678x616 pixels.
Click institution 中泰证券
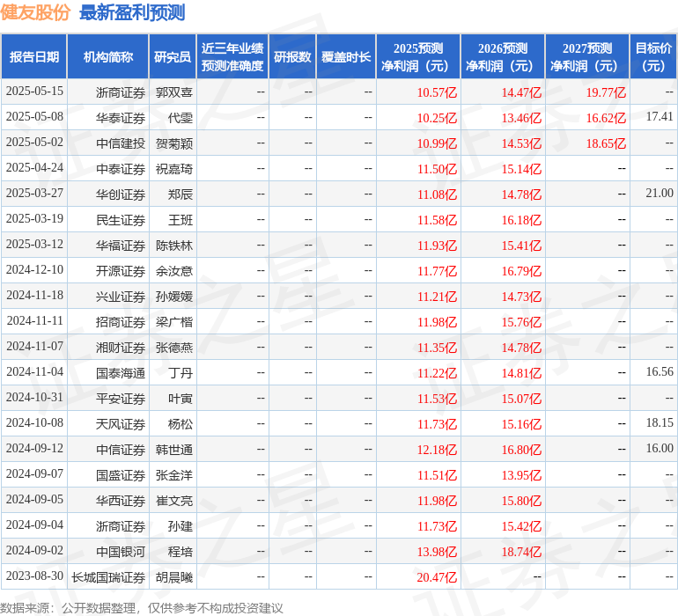pos(121,169)
